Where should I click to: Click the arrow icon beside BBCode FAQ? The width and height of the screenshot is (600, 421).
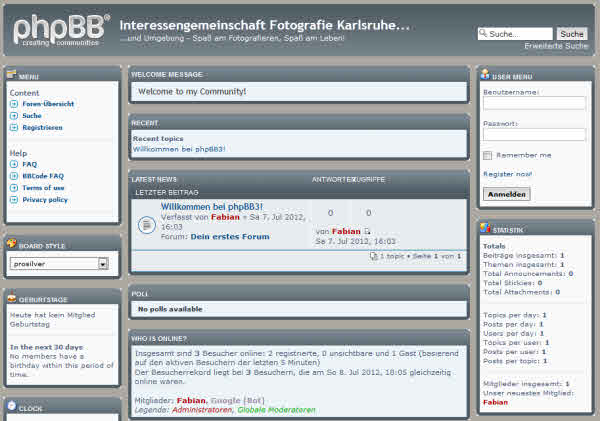(14, 176)
